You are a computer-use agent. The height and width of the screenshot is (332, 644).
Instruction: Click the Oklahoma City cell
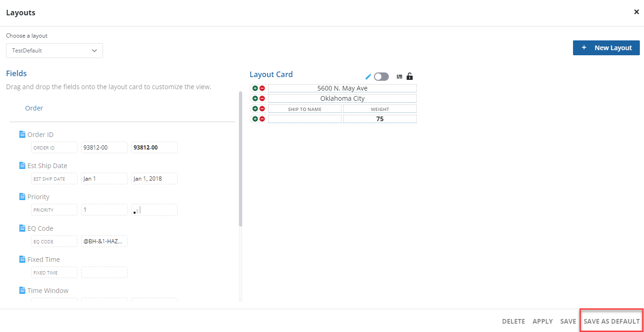[342, 98]
